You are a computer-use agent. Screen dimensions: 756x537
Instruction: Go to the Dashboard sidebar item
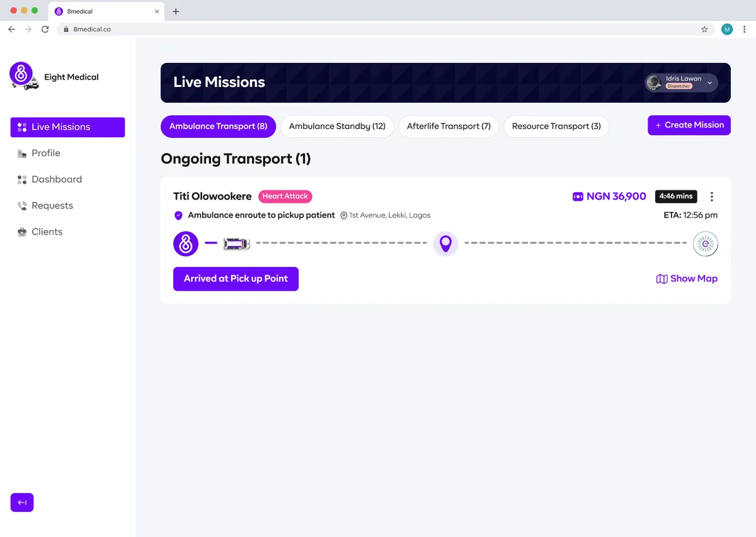(49, 179)
